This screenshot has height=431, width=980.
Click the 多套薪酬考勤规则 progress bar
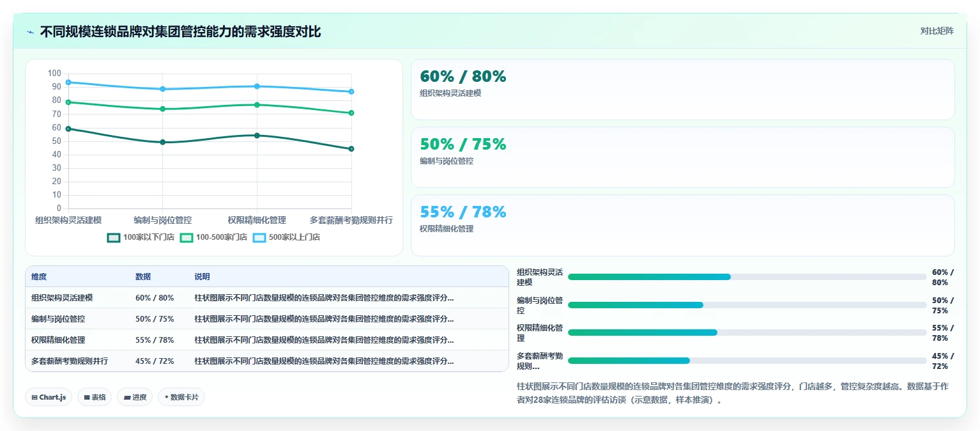click(x=747, y=361)
